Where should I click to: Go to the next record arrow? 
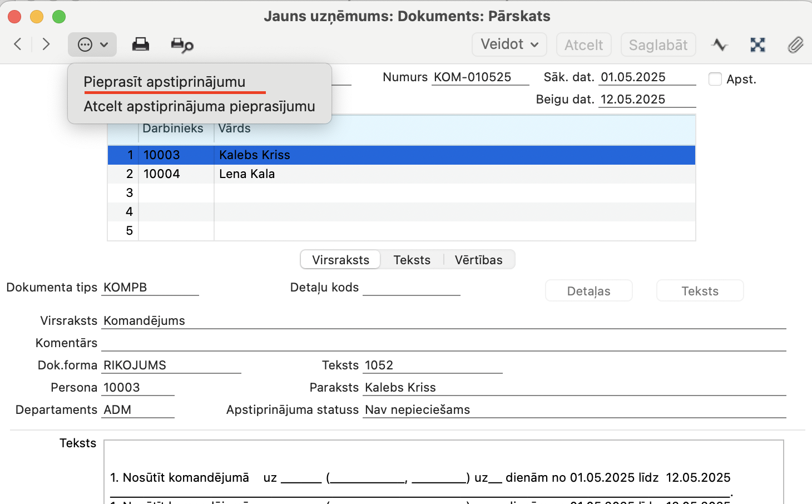pos(46,44)
